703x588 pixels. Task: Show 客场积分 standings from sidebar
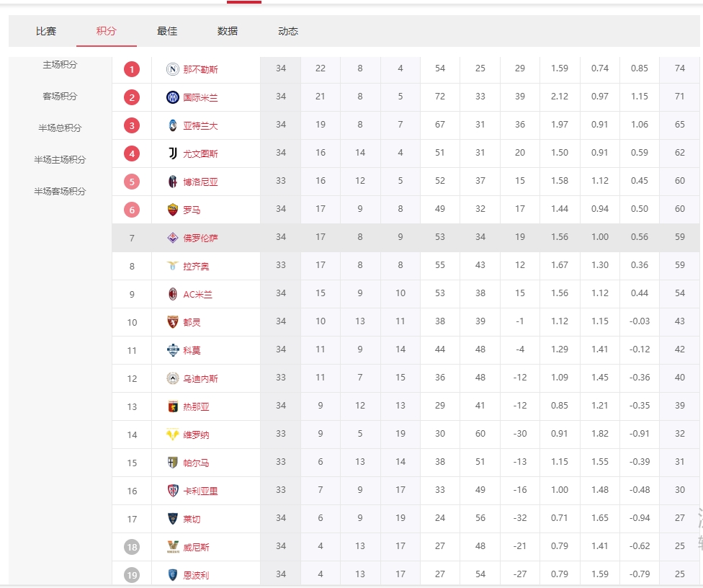(60, 97)
